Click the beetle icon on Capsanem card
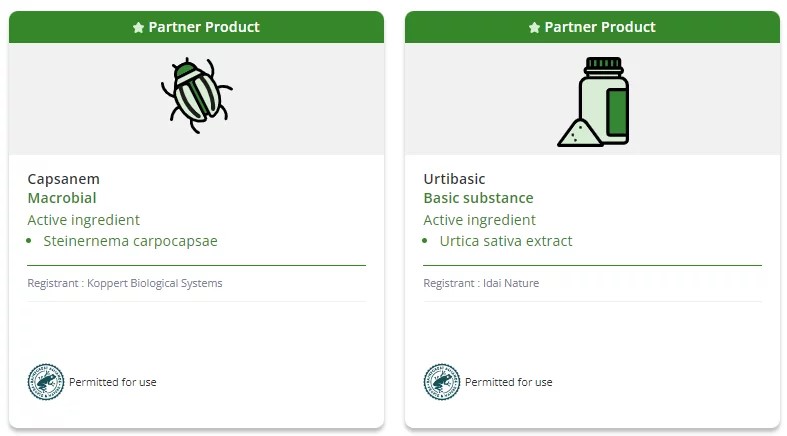The width and height of the screenshot is (787, 436). 196,95
